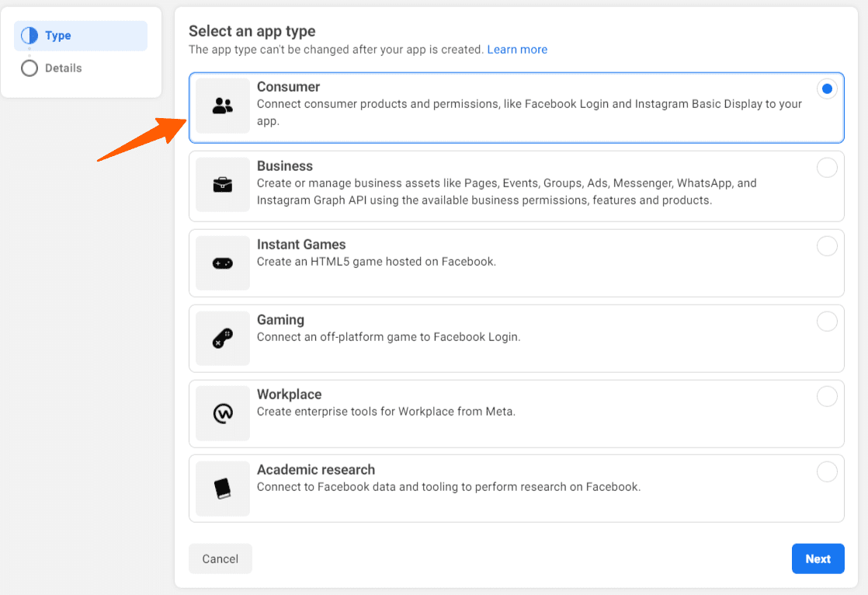Click the Gaming joystick icon
This screenshot has width=868, height=595.
click(x=223, y=339)
